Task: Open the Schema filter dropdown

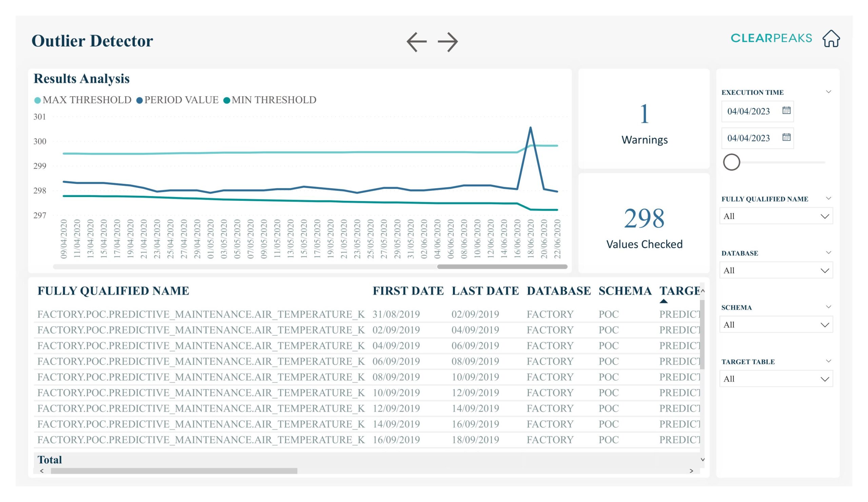Action: (776, 325)
